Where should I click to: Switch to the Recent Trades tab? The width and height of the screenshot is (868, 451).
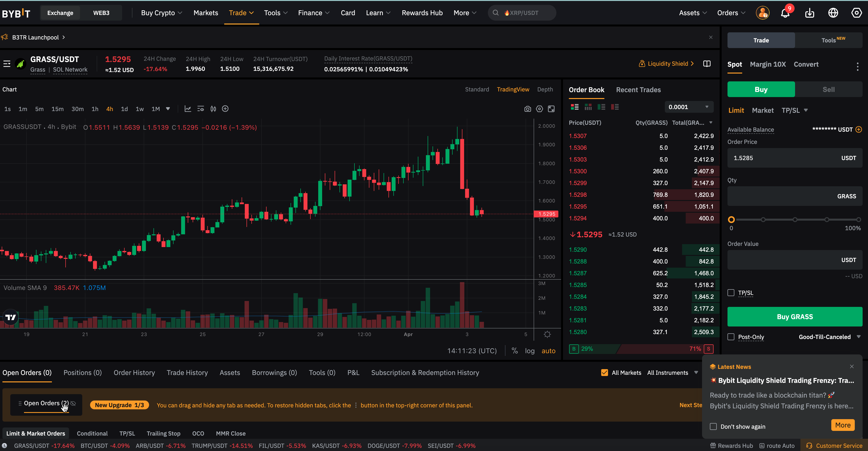tap(638, 90)
